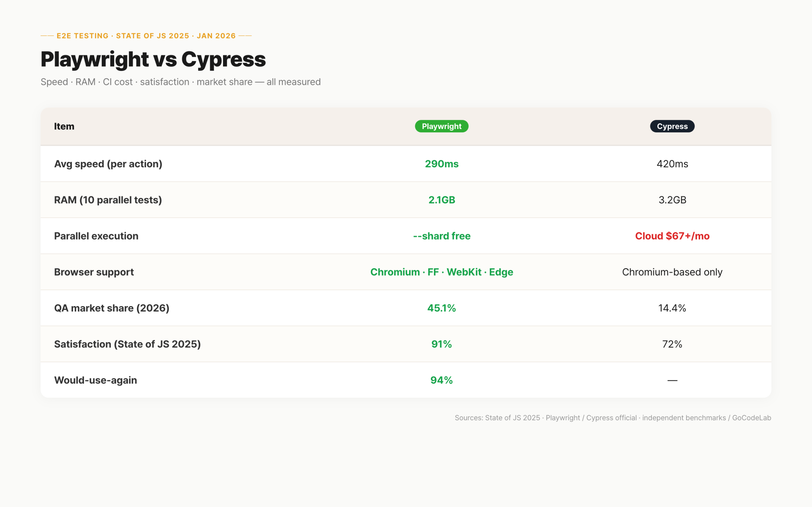The image size is (812, 507).
Task: Click the 3.2GB RAM value for Cypress
Action: [672, 200]
